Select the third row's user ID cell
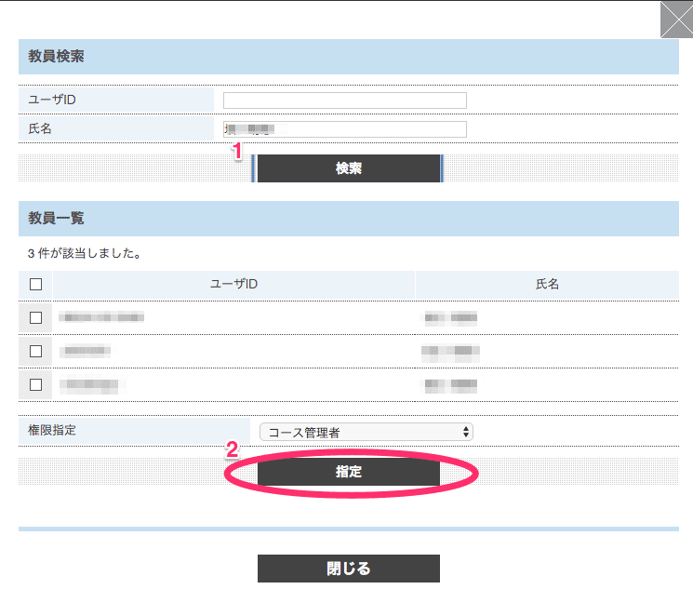 click(92, 383)
